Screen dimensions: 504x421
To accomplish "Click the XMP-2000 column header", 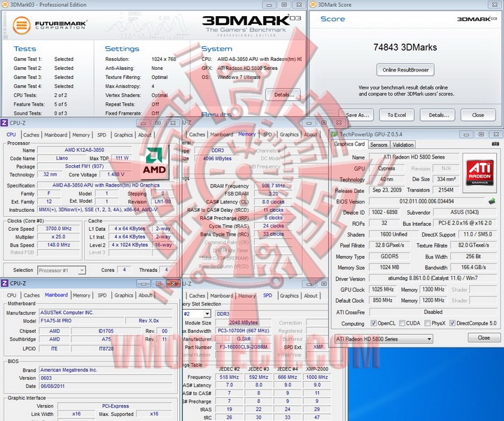I will 316,369.
